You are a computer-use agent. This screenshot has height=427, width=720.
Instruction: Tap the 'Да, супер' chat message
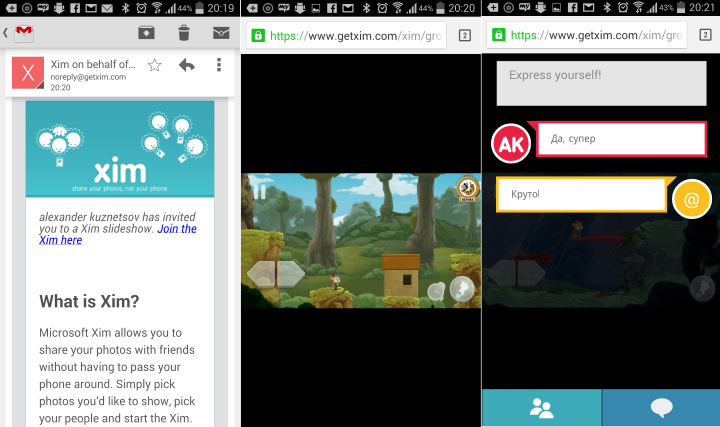[621, 139]
